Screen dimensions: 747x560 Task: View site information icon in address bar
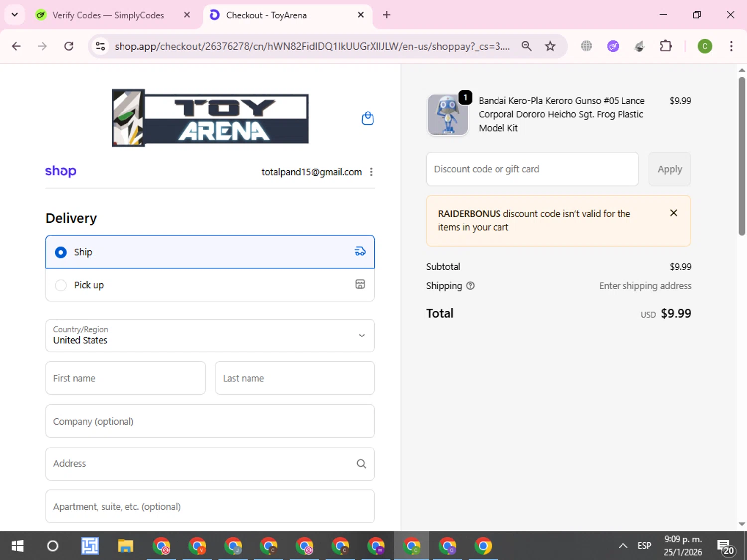point(100,46)
